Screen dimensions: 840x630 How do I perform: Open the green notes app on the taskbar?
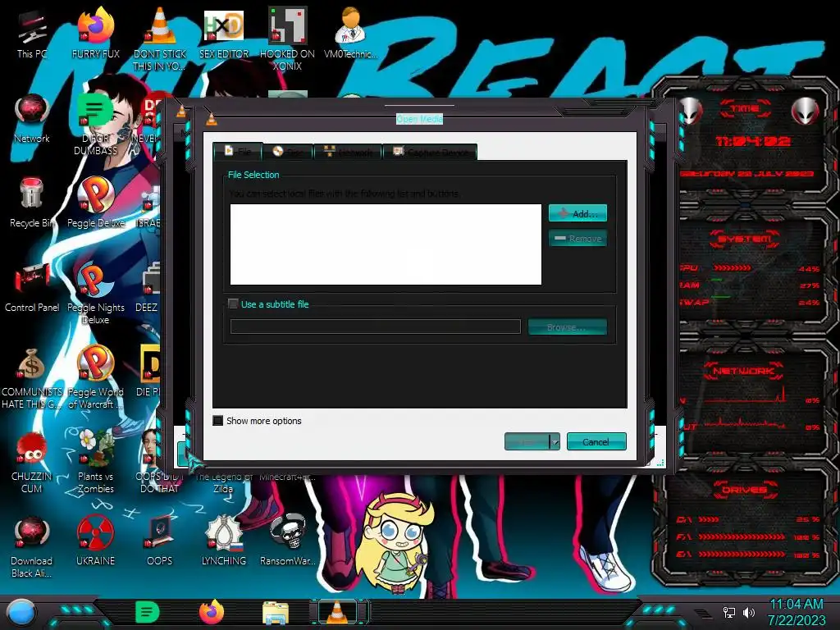(148, 612)
